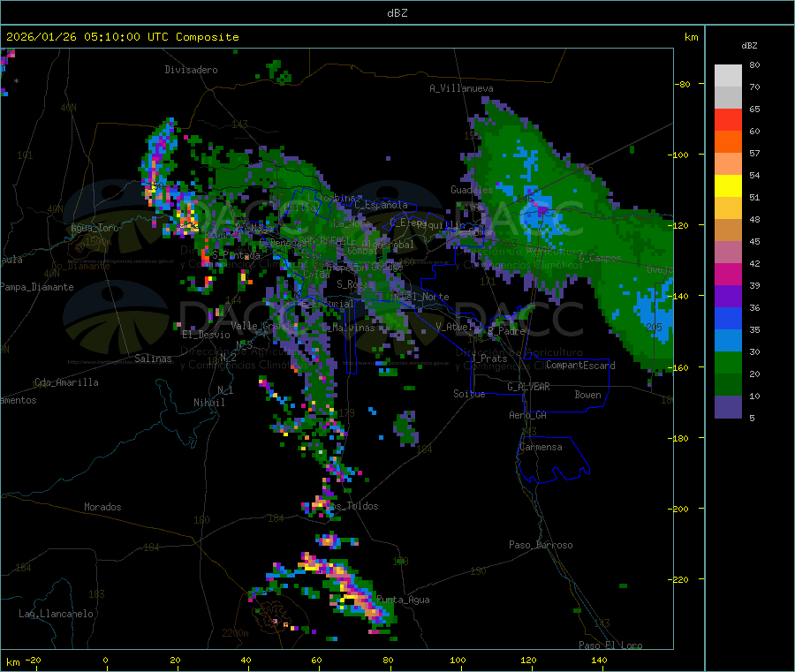Click the 'km' label at the top right of the map
The image size is (795, 672).
(691, 37)
